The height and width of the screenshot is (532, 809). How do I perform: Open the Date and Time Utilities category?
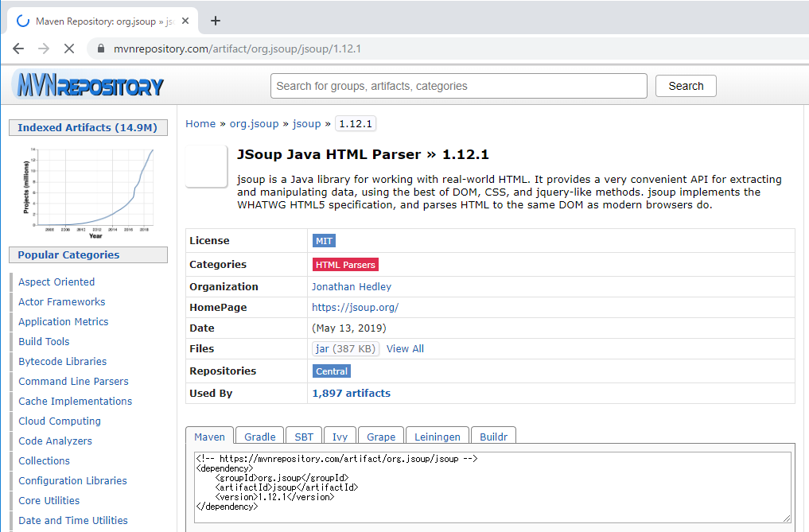73,521
